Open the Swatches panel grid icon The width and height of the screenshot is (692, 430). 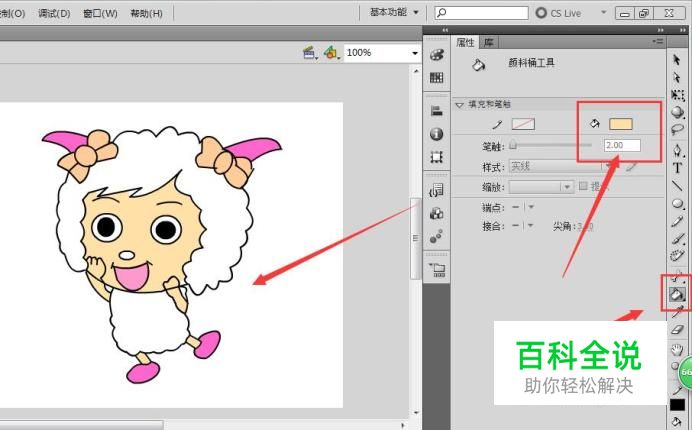(x=436, y=78)
